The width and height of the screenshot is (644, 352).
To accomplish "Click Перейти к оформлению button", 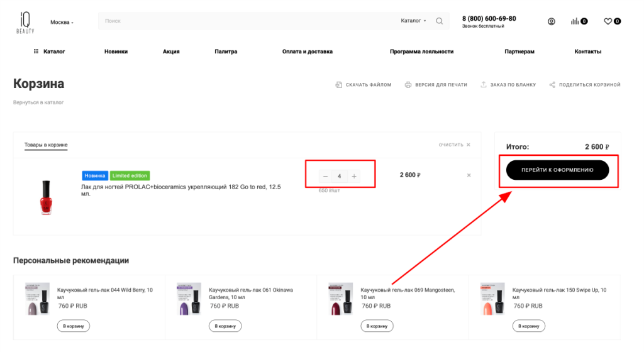I will point(557,170).
